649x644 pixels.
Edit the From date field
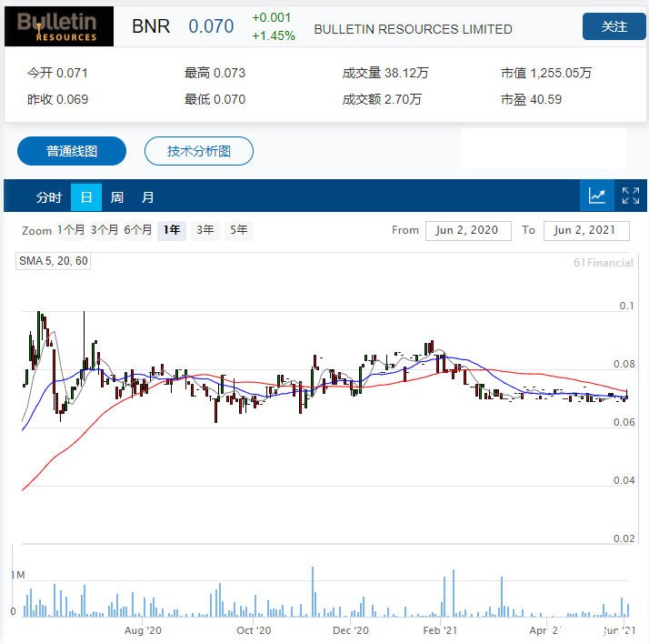tap(468, 231)
